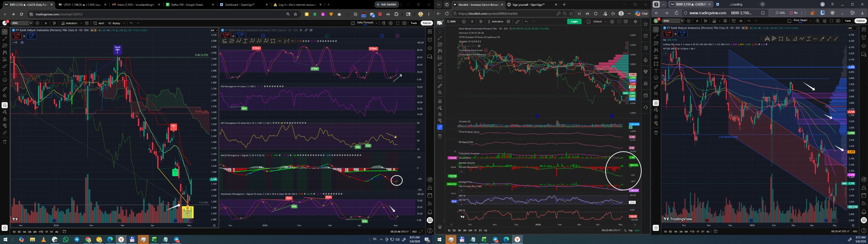Add symbol to compare in left TradingView
The width and height of the screenshot is (868, 244).
coord(37,23)
